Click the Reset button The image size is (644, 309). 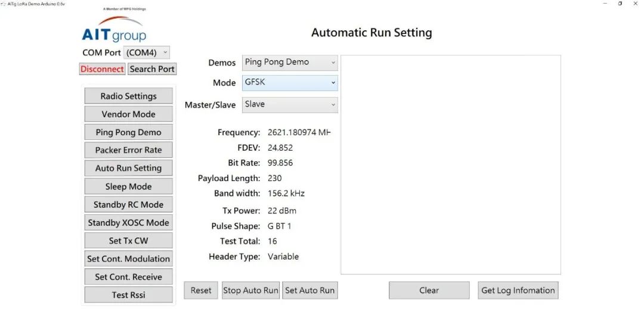coord(201,290)
